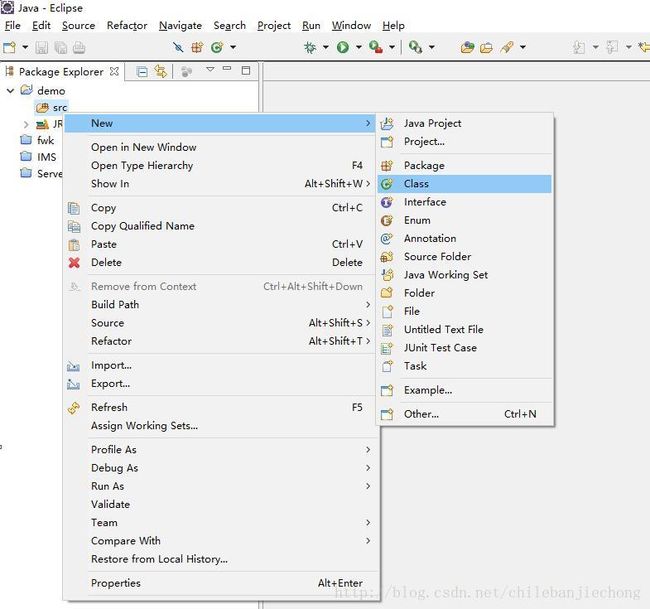Image resolution: width=650 pixels, height=609 pixels.
Task: Click the Search flashlight toolbar icon
Action: (x=507, y=47)
